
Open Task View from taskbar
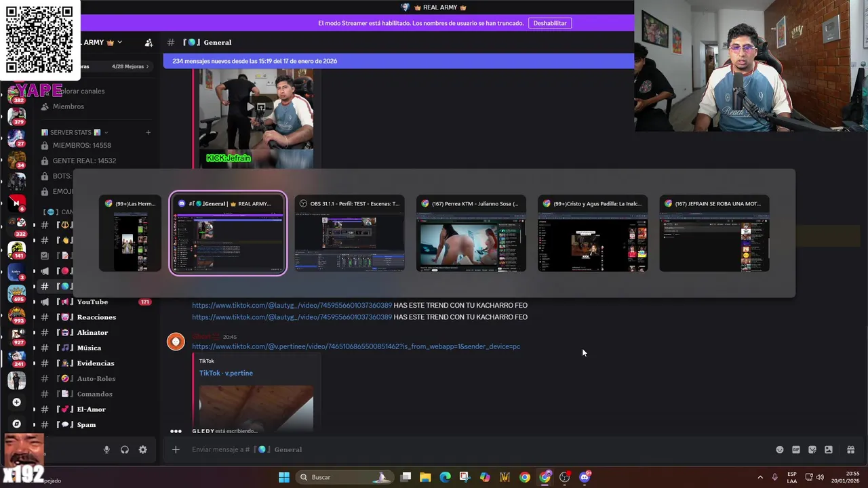click(406, 477)
